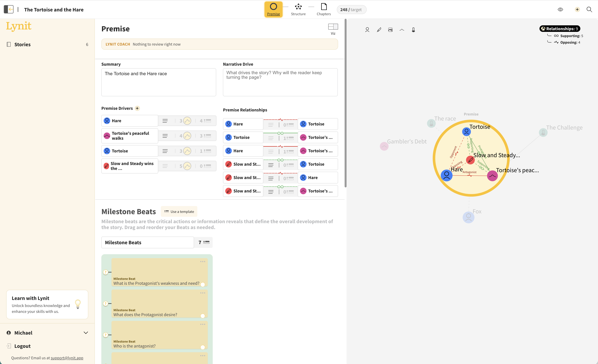Click the back arrow sidebar toggle icon

point(9,9)
